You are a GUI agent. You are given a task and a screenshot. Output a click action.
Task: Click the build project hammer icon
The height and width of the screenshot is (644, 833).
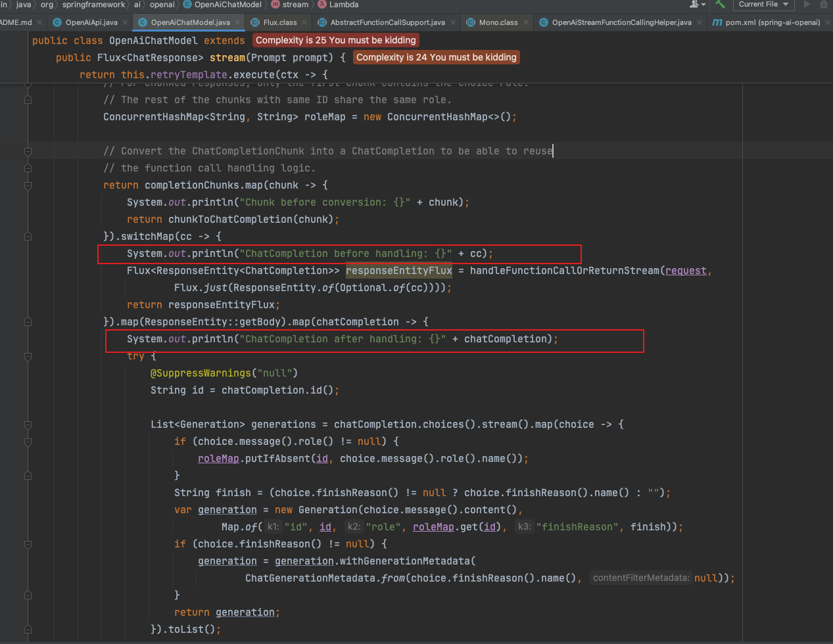click(720, 4)
